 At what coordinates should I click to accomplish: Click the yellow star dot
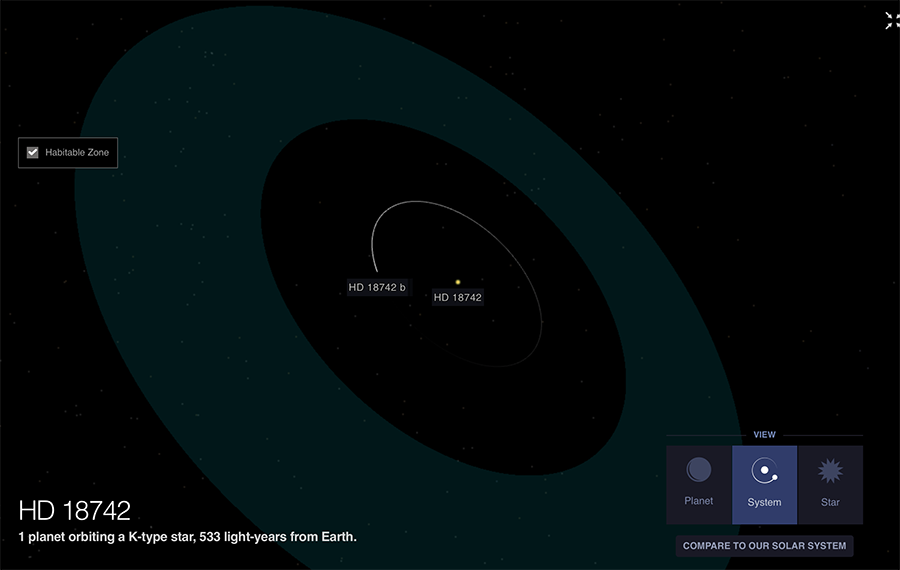coord(457,282)
